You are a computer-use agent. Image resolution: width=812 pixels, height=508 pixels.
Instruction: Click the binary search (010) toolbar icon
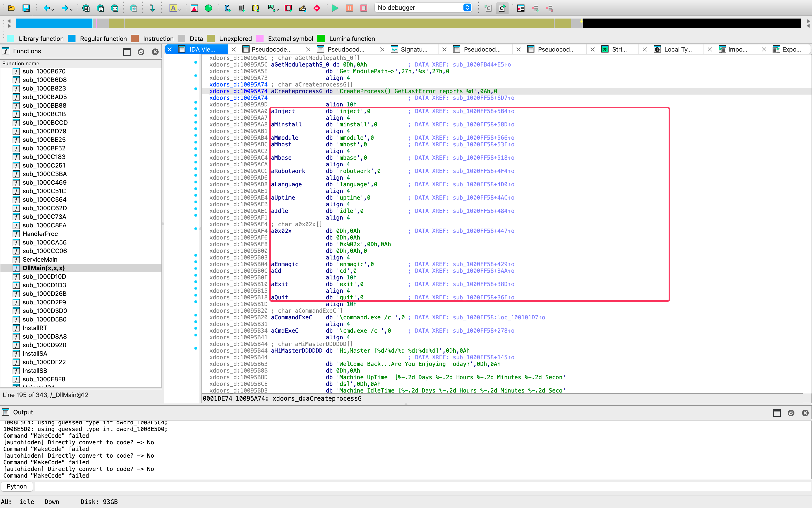[114, 8]
